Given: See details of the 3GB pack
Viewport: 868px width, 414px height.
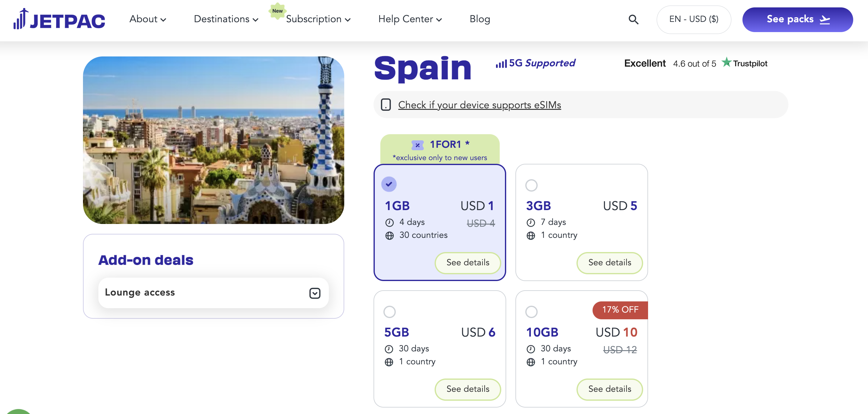Looking at the screenshot, I should pyautogui.click(x=609, y=263).
